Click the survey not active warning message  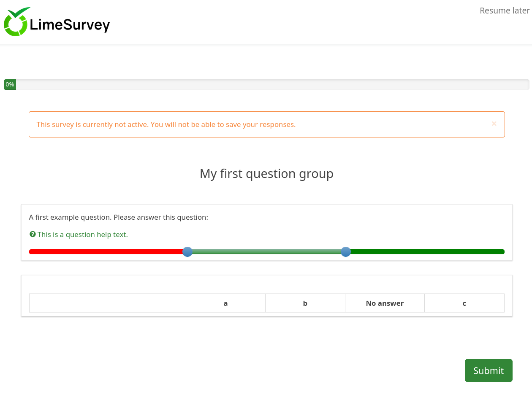click(x=166, y=124)
